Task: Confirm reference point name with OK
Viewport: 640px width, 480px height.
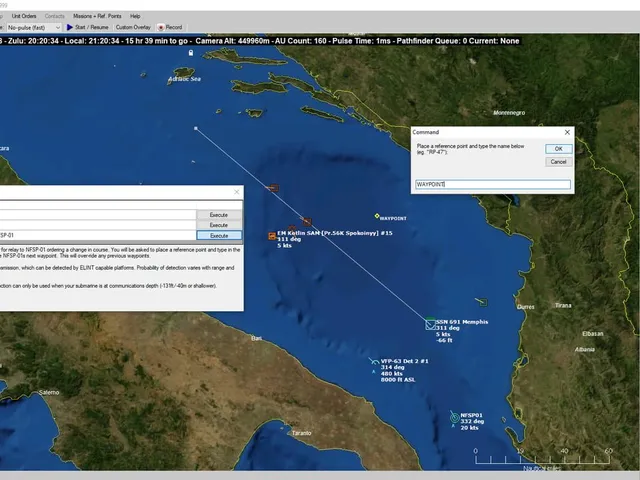Action: (558, 149)
